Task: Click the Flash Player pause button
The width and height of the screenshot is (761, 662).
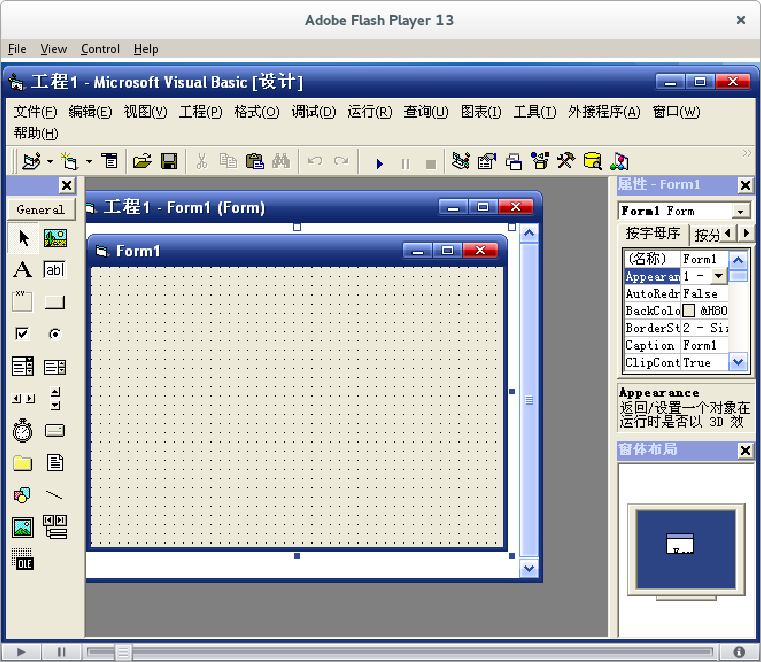Action: tap(61, 652)
